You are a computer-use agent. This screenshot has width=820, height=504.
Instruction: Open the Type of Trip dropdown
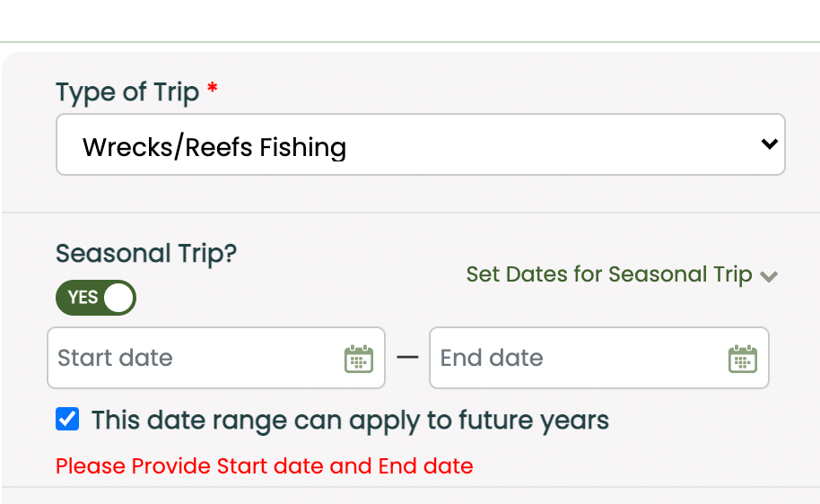click(x=420, y=144)
